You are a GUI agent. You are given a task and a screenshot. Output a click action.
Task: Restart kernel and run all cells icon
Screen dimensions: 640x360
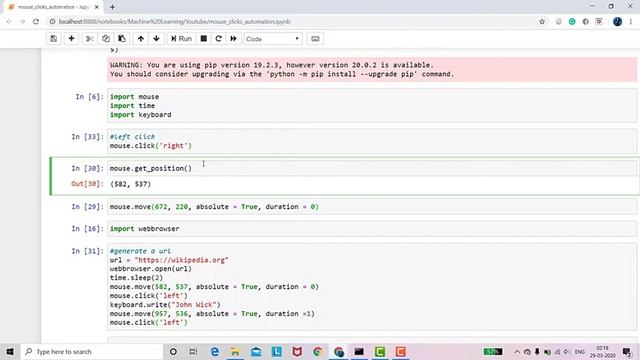[233, 39]
